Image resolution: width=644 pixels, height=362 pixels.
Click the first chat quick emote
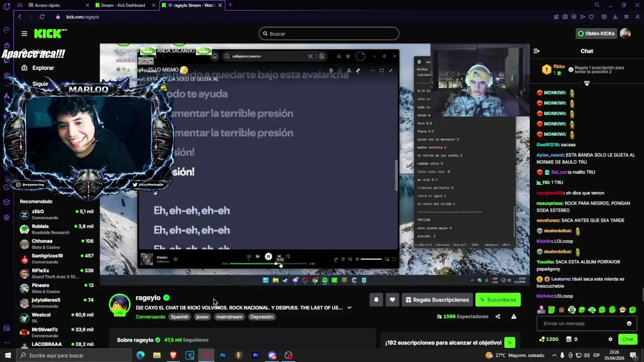(541, 310)
